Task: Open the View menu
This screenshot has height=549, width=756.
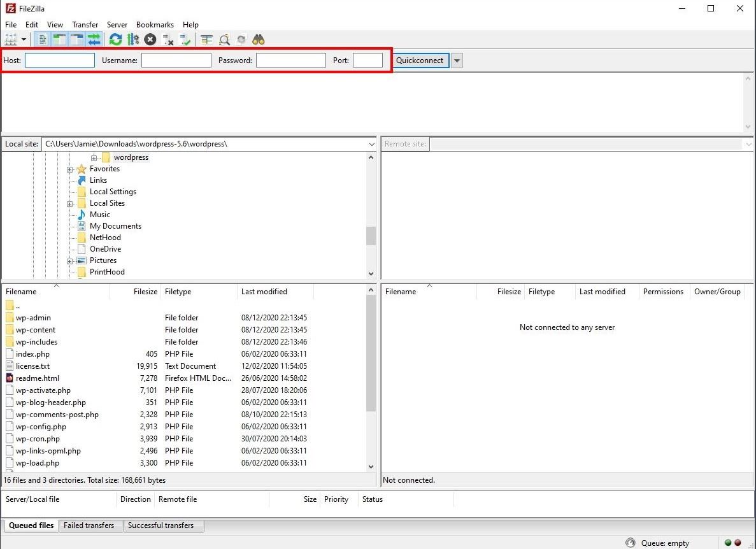Action: 55,25
